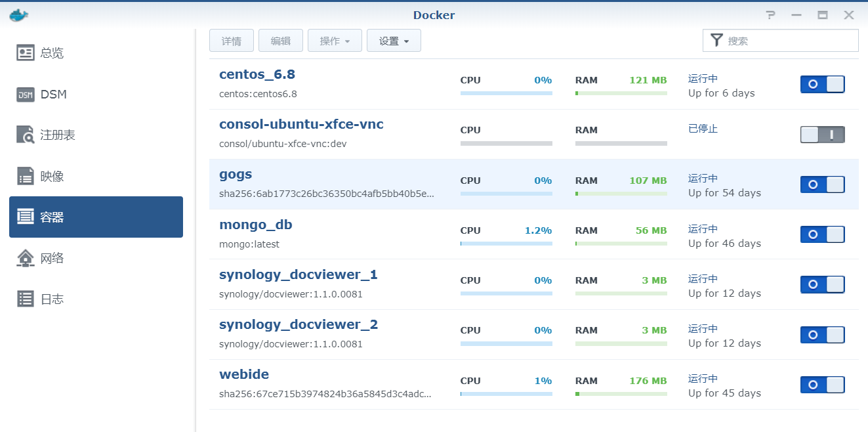Click the 'Up for 6 days' status text
The height and width of the screenshot is (432, 868).
[x=722, y=93]
